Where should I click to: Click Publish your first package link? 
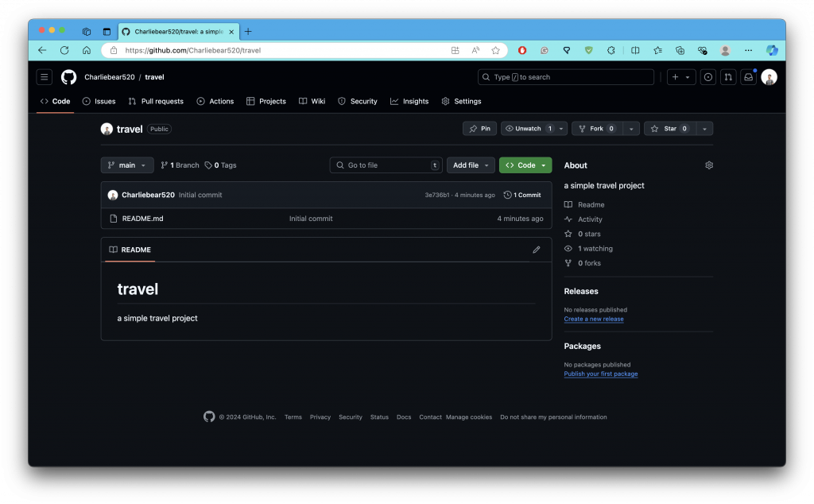(601, 374)
